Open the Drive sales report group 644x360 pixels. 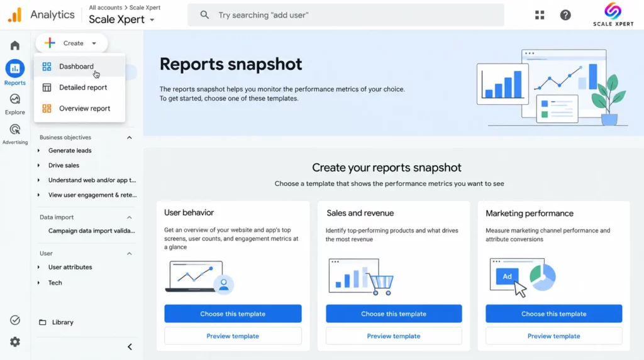click(x=64, y=165)
